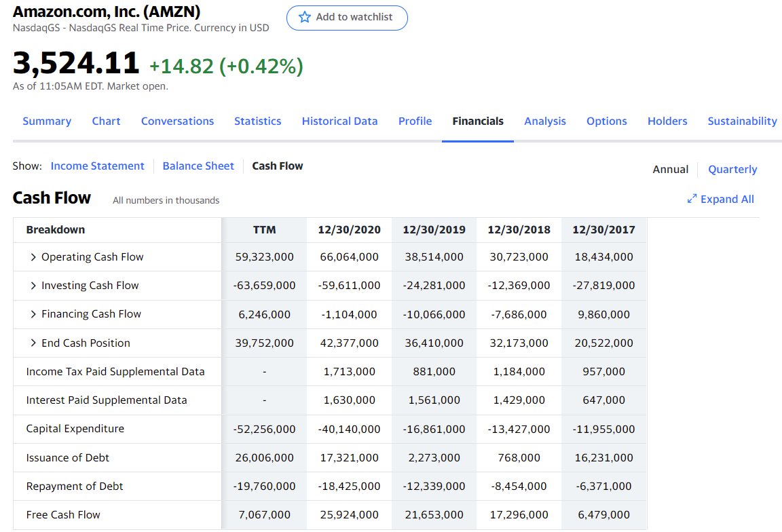Click the 647,000 interest paid value
Viewport: 782px width, 532px height.
point(603,400)
